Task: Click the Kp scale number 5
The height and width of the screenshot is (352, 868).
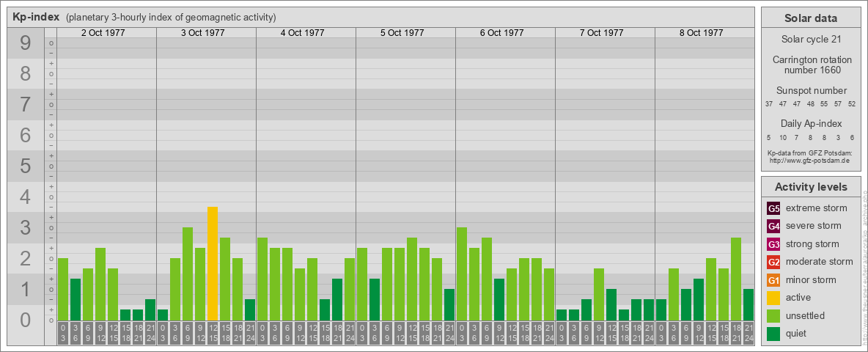Action: point(26,166)
